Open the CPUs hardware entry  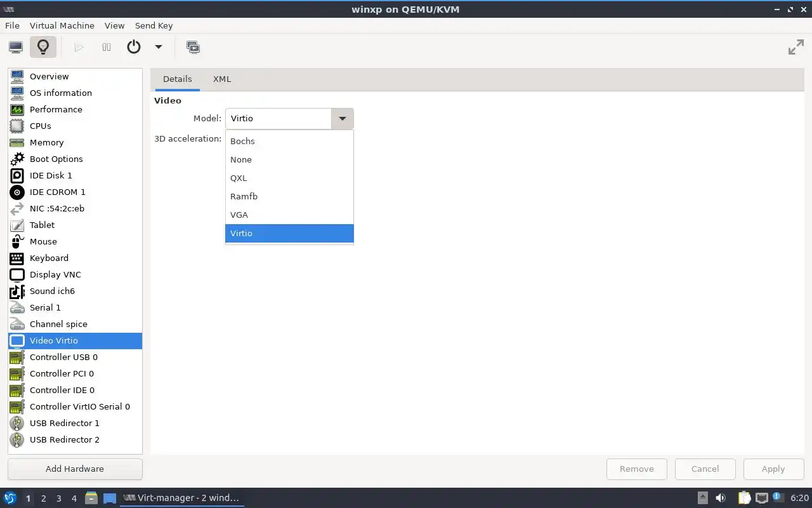75,126
